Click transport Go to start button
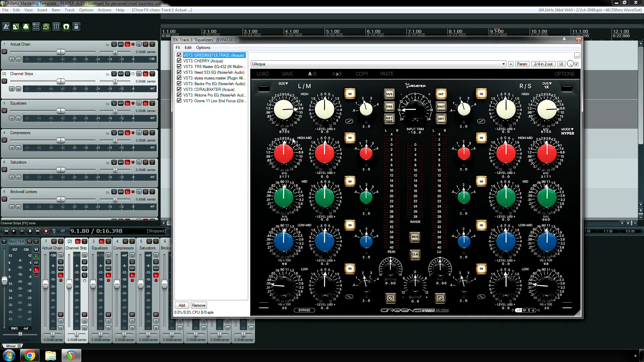This screenshot has width=644, height=362. coord(6,231)
